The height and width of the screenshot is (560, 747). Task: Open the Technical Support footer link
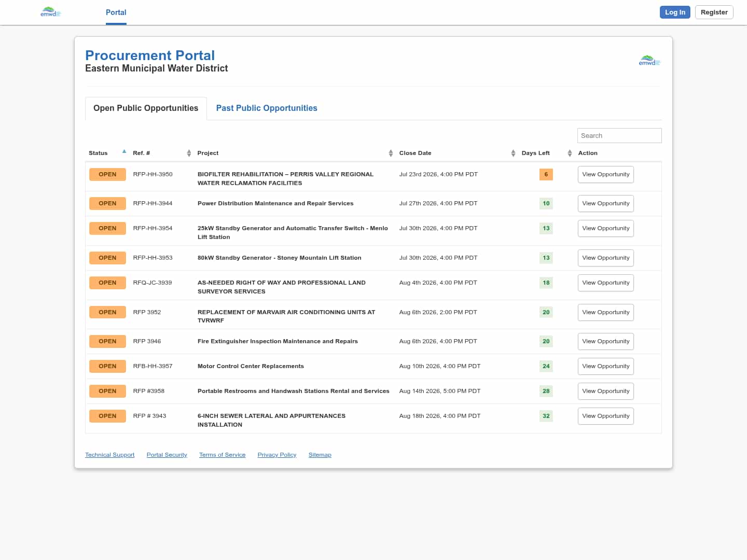(109, 455)
